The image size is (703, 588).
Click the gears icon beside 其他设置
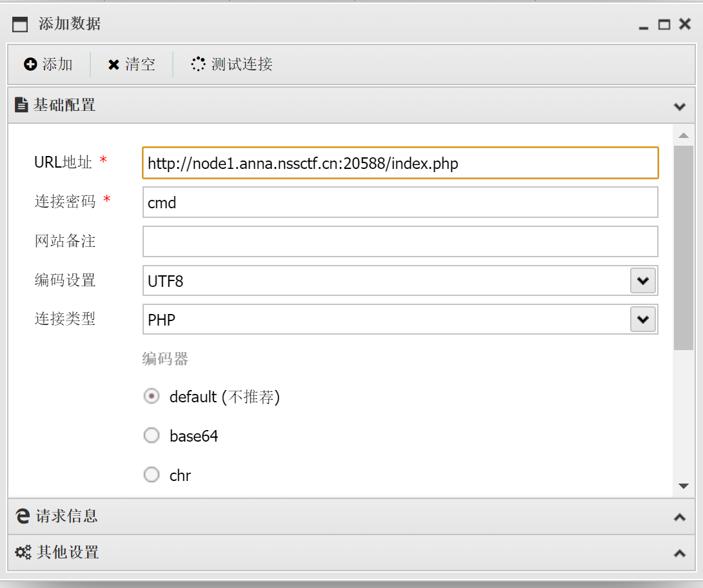point(23,552)
